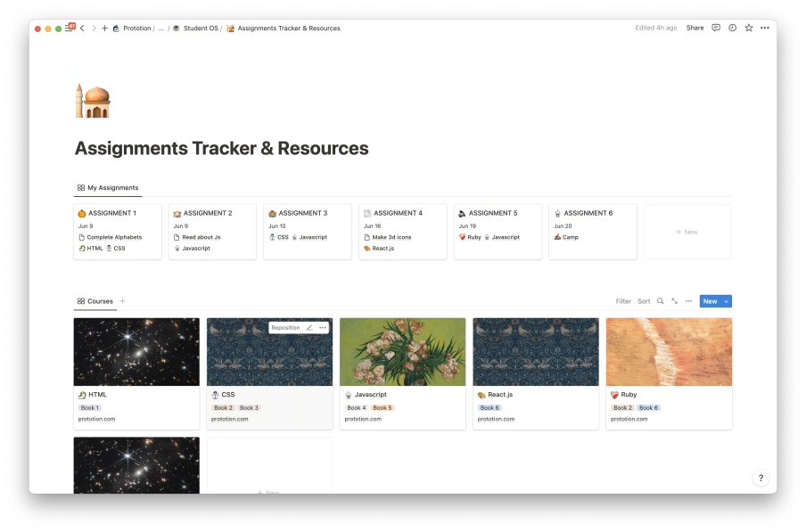This screenshot has width=806, height=532.
Task: Open prototion.com link on HTML card
Action: (96, 419)
